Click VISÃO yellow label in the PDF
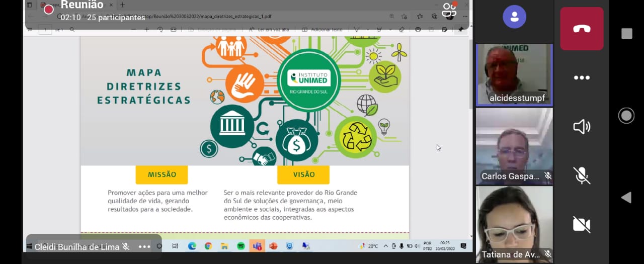Image resolution: width=644 pixels, height=264 pixels. coord(303,174)
